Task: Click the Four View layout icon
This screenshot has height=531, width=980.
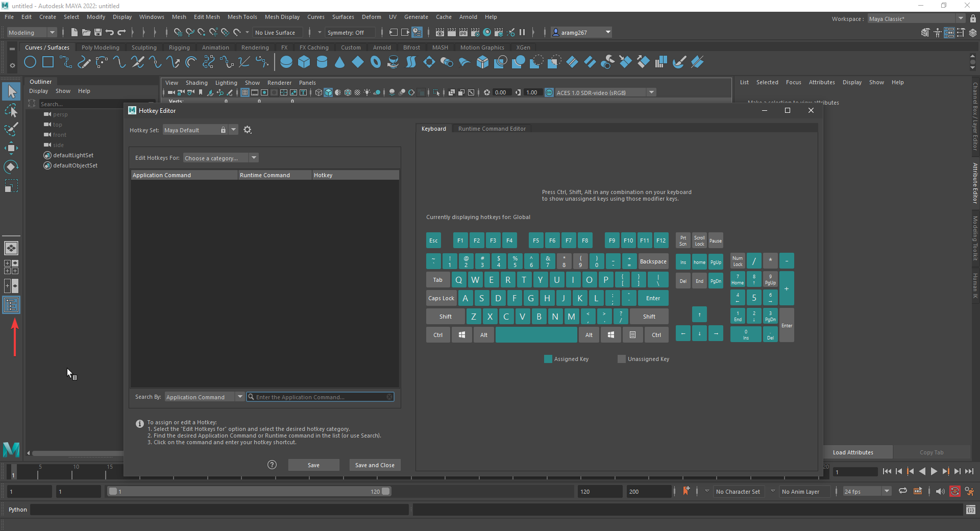Action: point(11,267)
